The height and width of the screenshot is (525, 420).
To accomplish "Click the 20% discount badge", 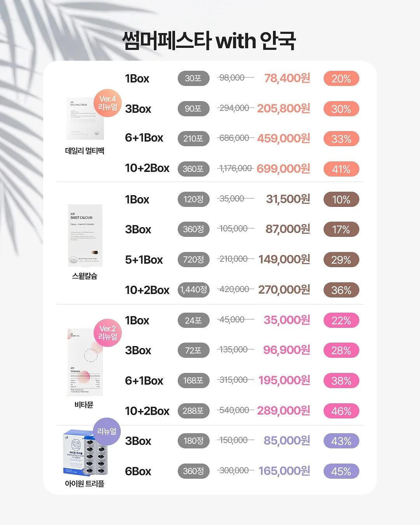I will point(341,79).
